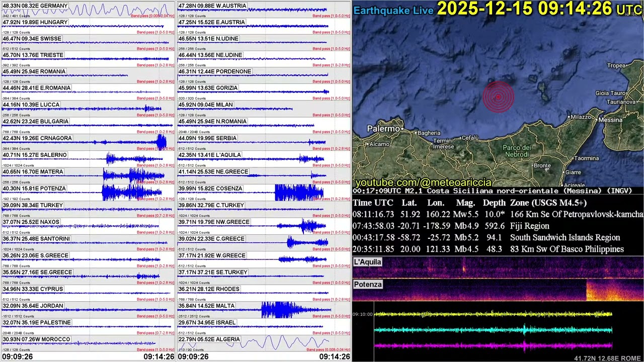The width and height of the screenshot is (644, 362).
Task: Select the NE.UDINE station label
Action: pos(210,55)
